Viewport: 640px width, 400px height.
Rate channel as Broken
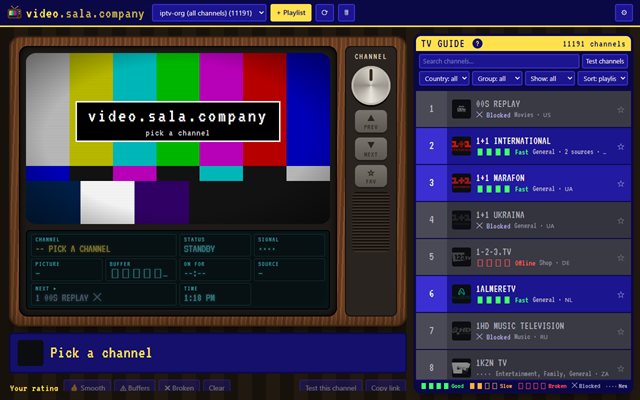[179, 388]
